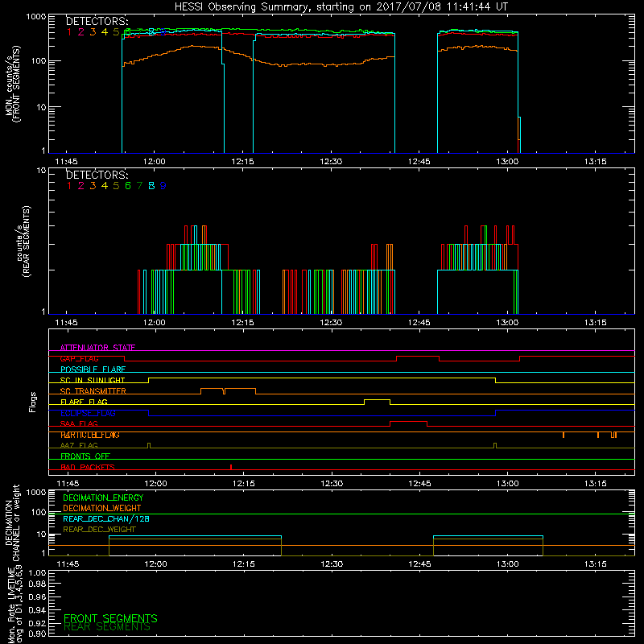Select the DECIMATION_WEIGHT legend label
Image resolution: width=644 pixels, height=644 pixels.
coord(102,508)
